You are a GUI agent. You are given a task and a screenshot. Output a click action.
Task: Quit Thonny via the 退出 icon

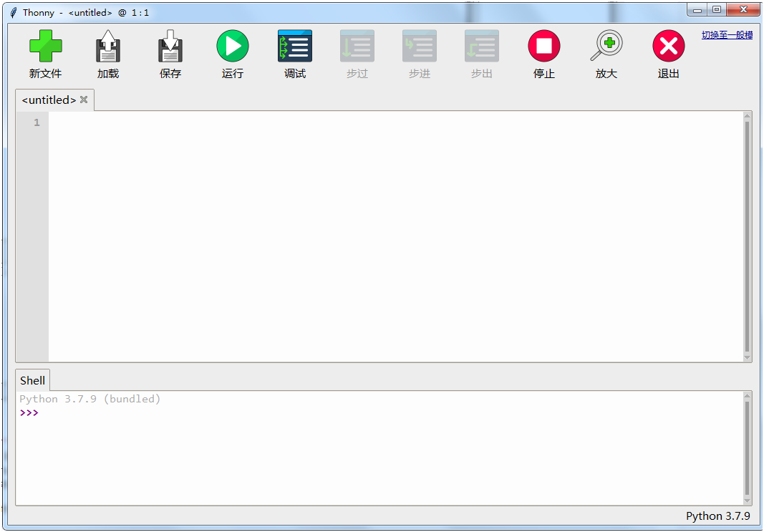pyautogui.click(x=669, y=46)
